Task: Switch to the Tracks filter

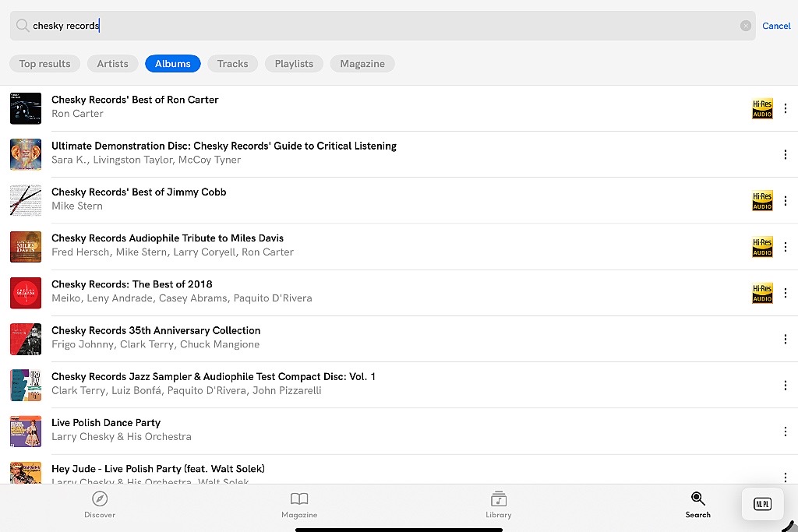Action: [x=232, y=64]
